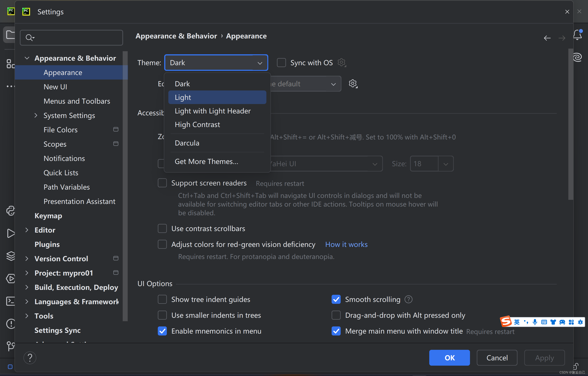This screenshot has height=376, width=588.
Task: Click the back navigation arrow
Action: [x=547, y=38]
